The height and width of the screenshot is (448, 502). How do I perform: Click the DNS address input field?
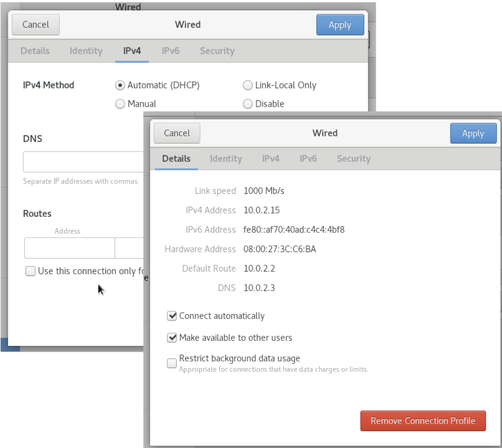[83, 162]
